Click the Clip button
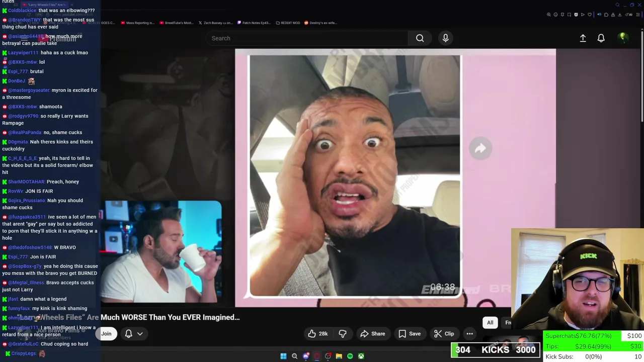Image resolution: width=644 pixels, height=362 pixels. (444, 334)
